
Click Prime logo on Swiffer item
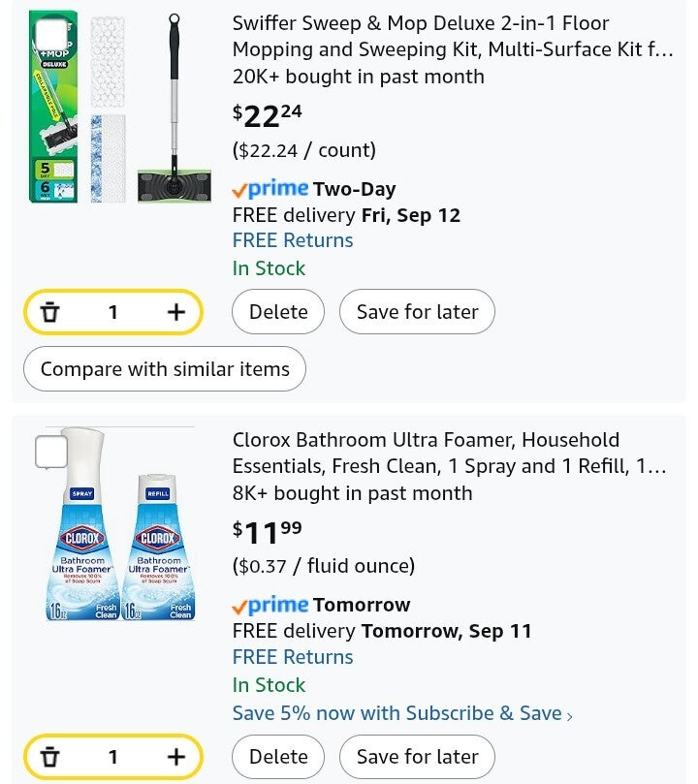pyautogui.click(x=270, y=189)
